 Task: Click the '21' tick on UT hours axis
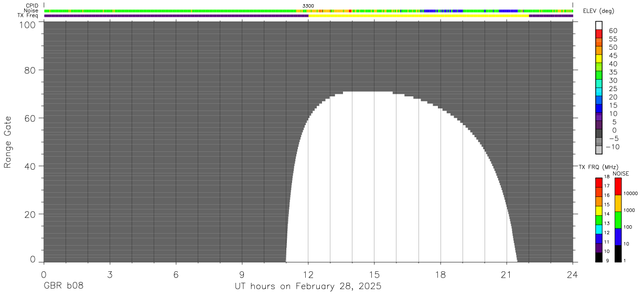pos(507,274)
